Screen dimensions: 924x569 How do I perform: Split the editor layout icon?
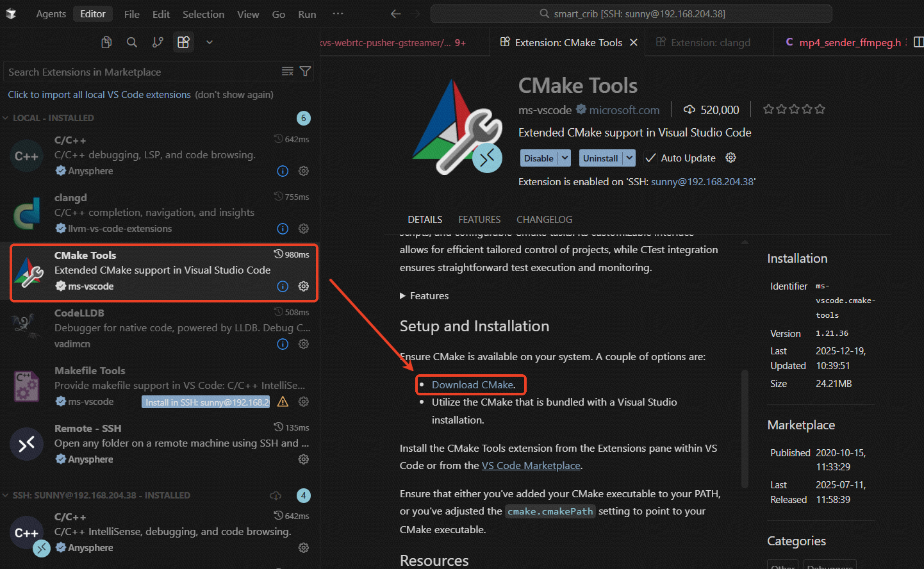tap(918, 42)
